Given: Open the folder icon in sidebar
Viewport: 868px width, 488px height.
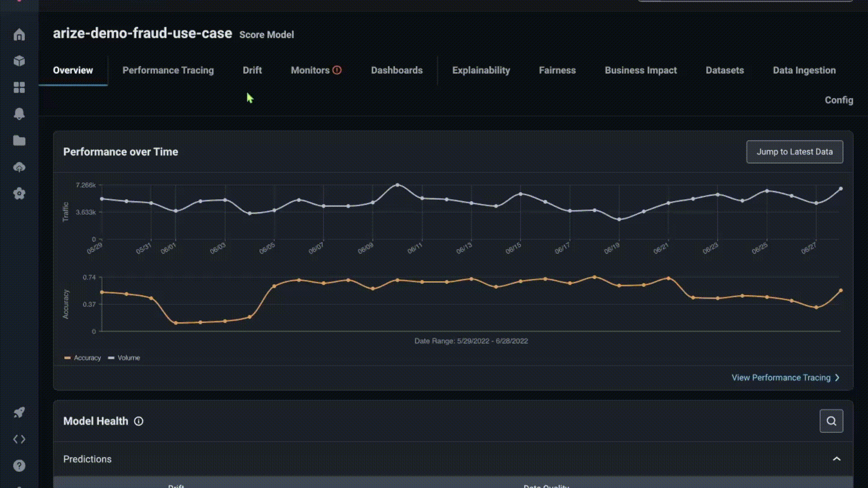Looking at the screenshot, I should (x=19, y=141).
